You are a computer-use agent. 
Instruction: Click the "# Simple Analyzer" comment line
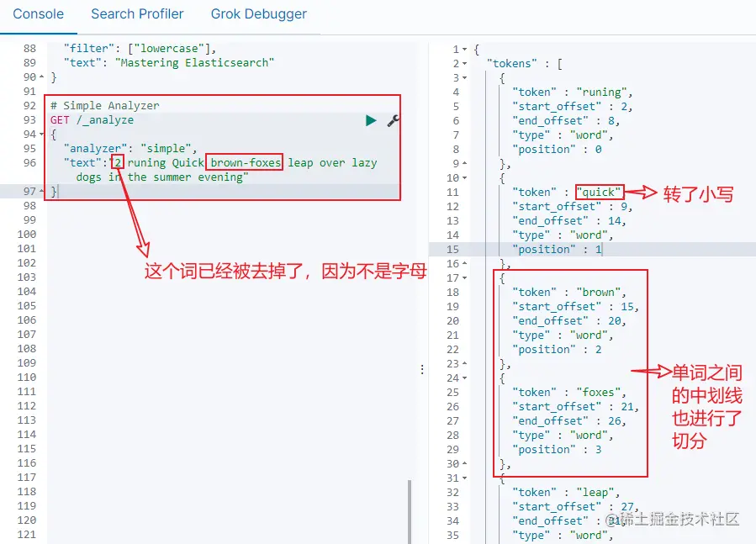click(104, 106)
